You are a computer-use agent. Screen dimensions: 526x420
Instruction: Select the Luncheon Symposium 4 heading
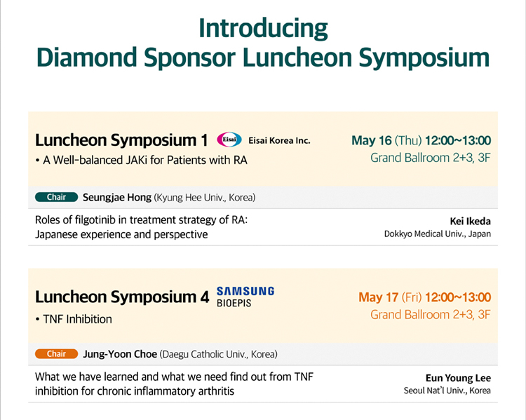pos(122,297)
